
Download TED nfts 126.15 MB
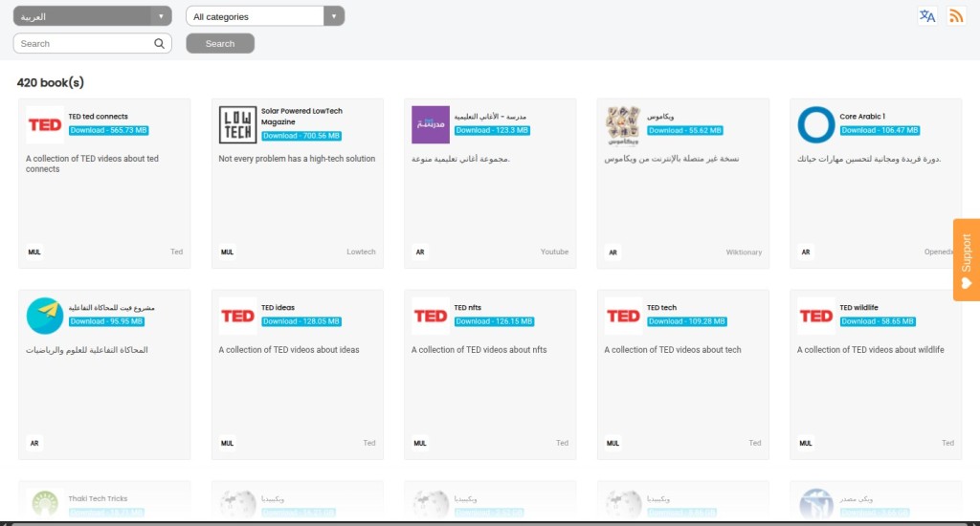(x=494, y=321)
